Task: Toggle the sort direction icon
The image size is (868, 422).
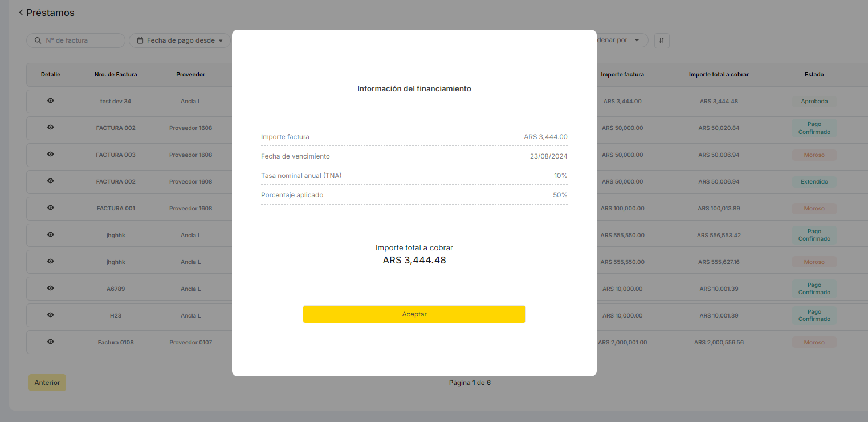Action: pos(662,40)
